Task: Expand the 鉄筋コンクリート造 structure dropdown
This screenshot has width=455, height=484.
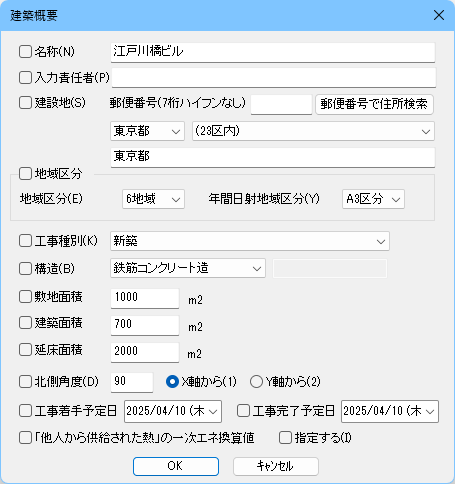Action: point(188,268)
